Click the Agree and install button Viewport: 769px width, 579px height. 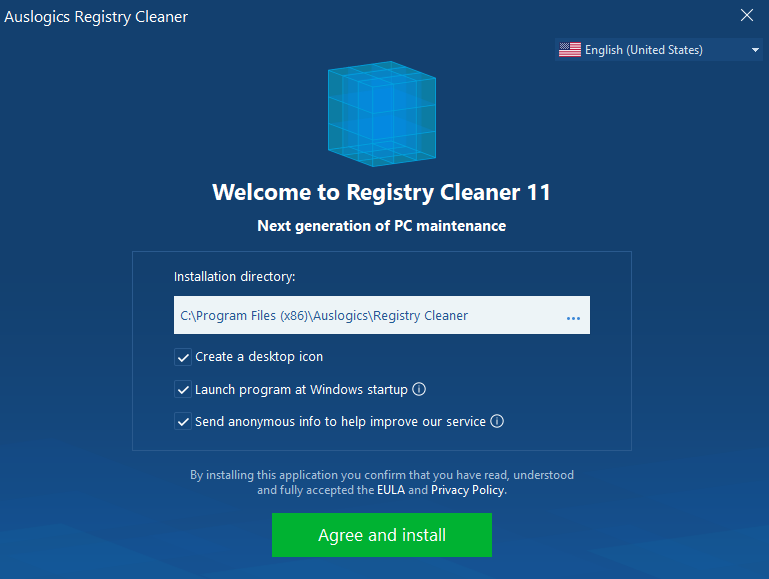click(382, 535)
